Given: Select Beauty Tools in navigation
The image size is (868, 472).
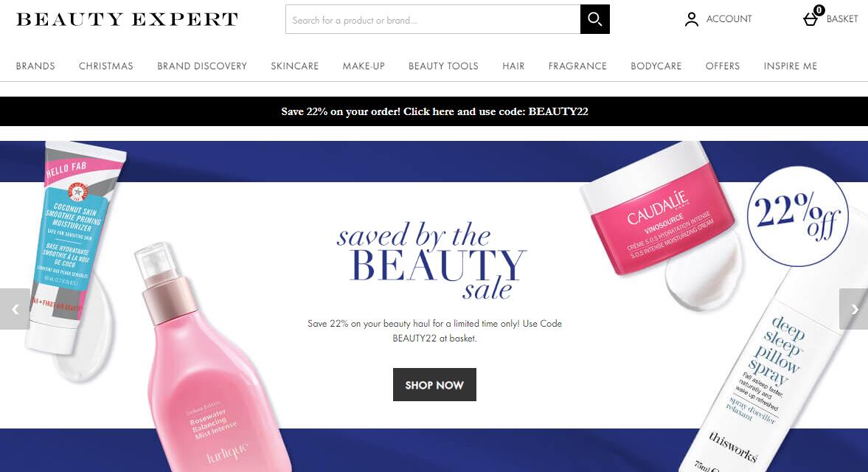Looking at the screenshot, I should (443, 66).
